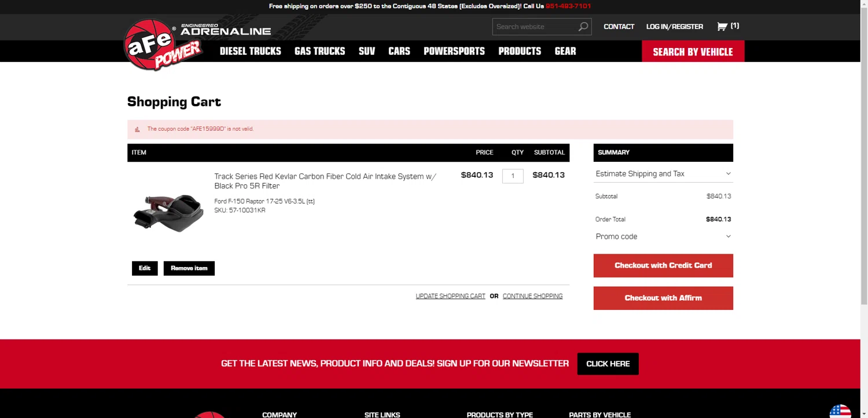This screenshot has height=418, width=868.
Task: Click the Search By Vehicle button
Action: click(693, 51)
